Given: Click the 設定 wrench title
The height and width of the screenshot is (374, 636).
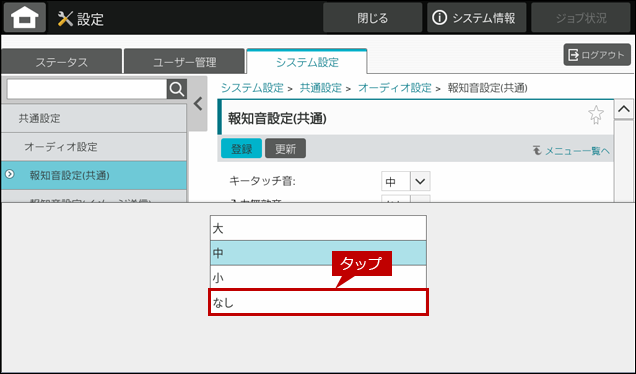Looking at the screenshot, I should 80,19.
